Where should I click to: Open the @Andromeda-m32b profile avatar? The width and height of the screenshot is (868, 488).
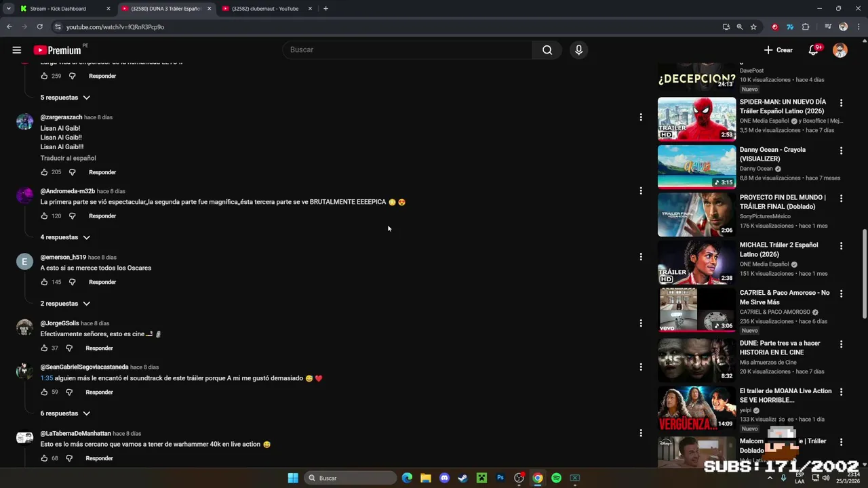(24, 196)
